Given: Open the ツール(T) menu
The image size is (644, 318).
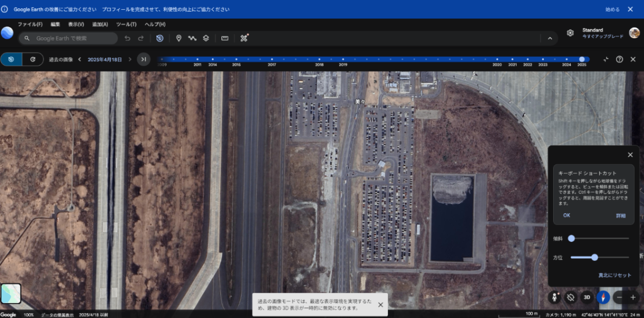Looking at the screenshot, I should tap(126, 24).
